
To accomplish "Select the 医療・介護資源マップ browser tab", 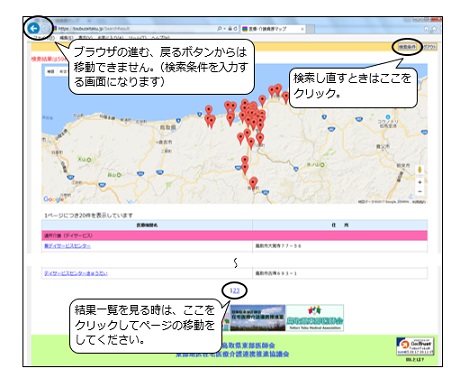I will click(273, 29).
